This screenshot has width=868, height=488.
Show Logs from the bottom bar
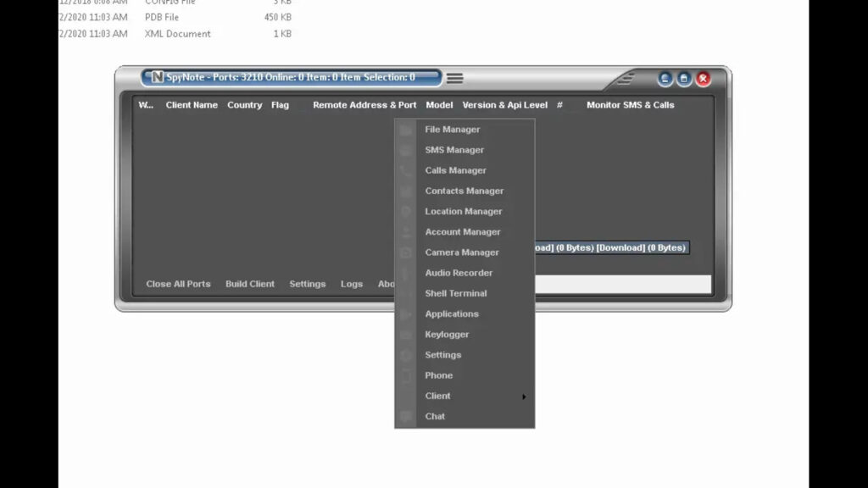(x=352, y=284)
